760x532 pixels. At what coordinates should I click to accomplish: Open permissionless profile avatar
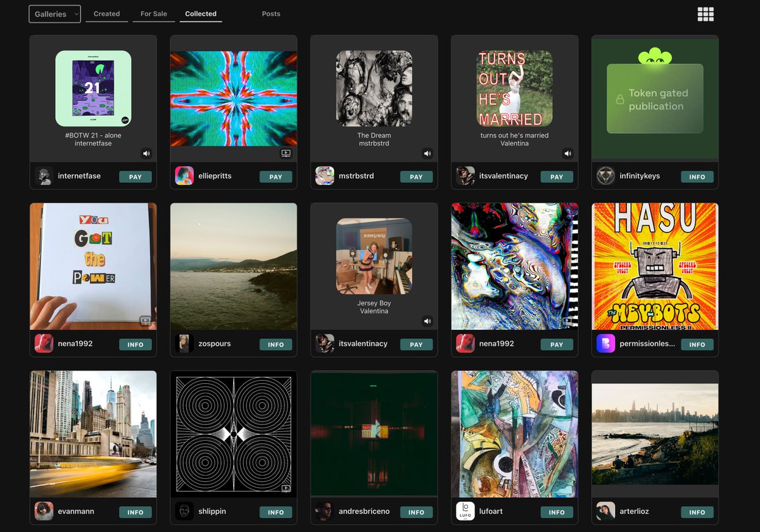pyautogui.click(x=606, y=344)
